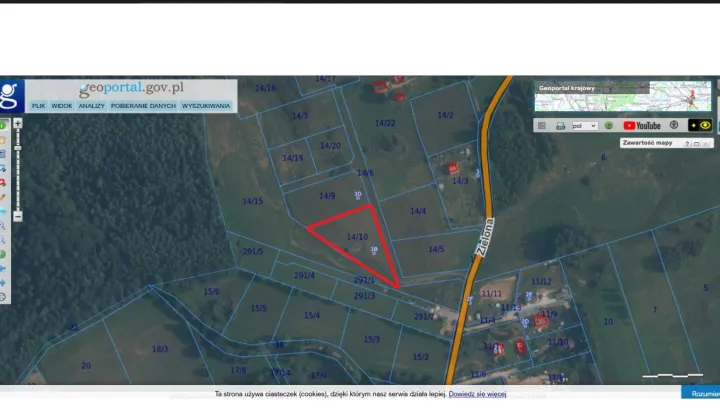The width and height of the screenshot is (720, 420).
Task: Click parcel label 15/6
Action: [x=211, y=291]
